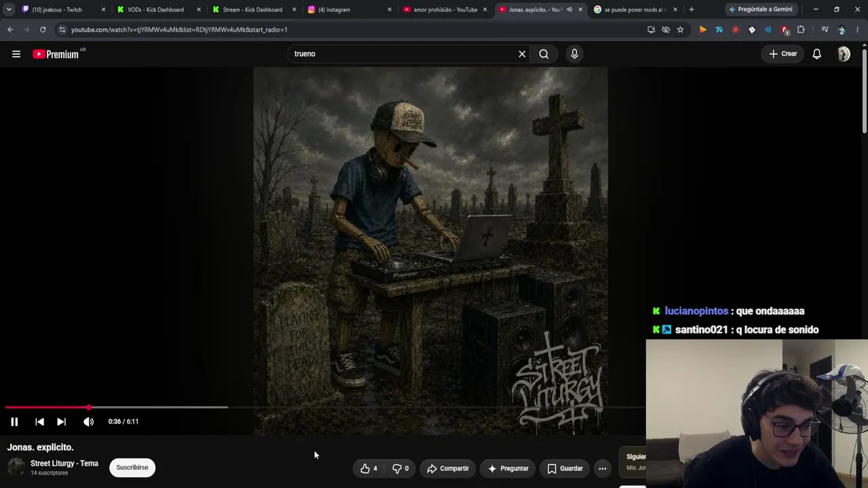Viewport: 868px width, 488px height.
Task: Switch to joakous Twitch tab
Action: click(58, 9)
